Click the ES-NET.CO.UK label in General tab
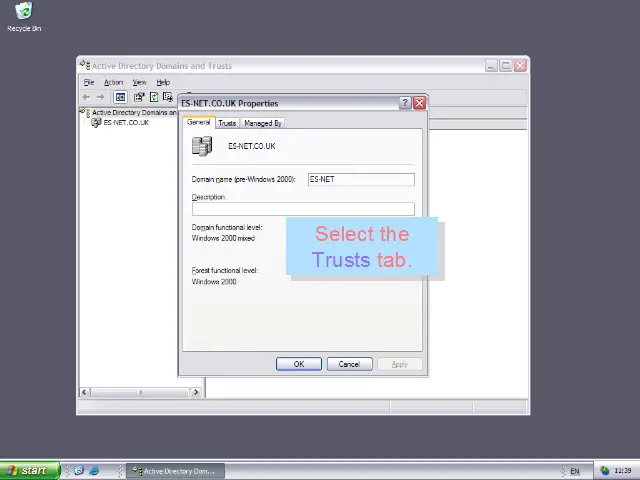Viewport: 640px width, 480px height. pos(251,146)
